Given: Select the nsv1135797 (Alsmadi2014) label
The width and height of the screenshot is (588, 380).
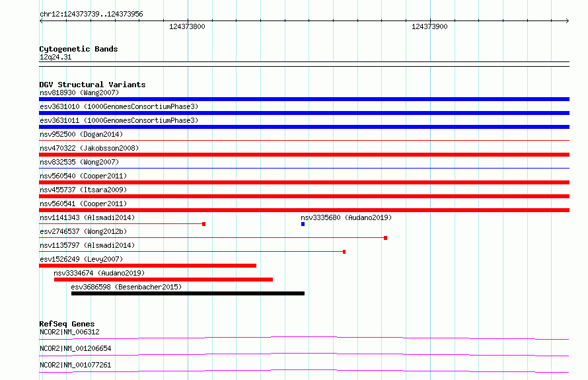Looking at the screenshot, I should point(87,245).
